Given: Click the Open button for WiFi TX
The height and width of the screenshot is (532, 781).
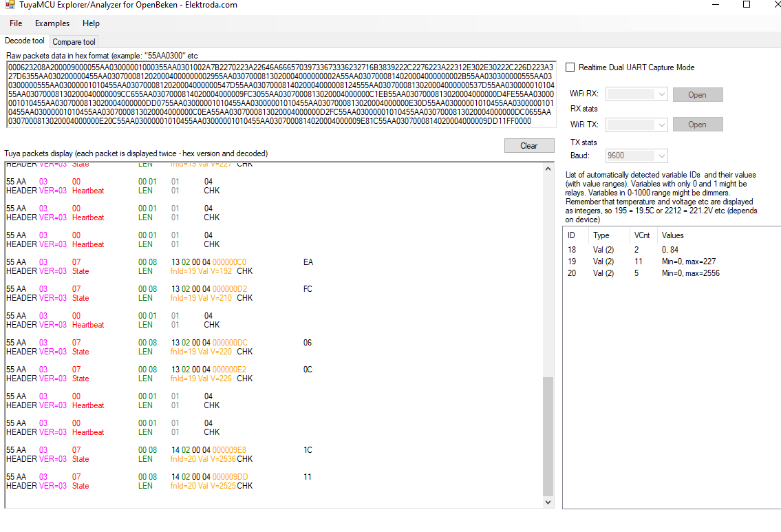Looking at the screenshot, I should click(697, 125).
